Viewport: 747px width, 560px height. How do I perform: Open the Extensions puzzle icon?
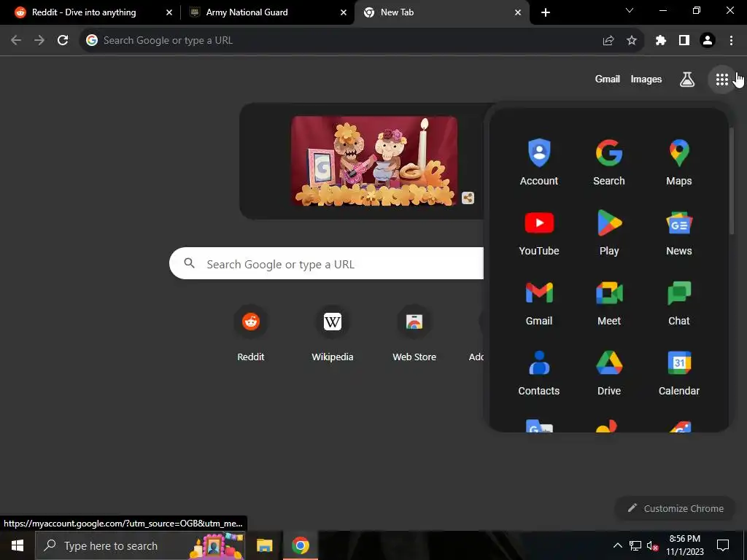660,41
